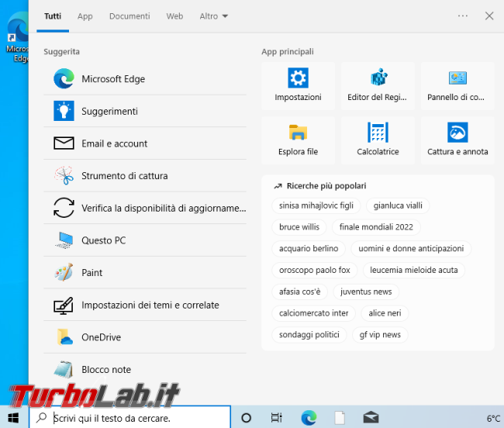Image resolution: width=504 pixels, height=428 pixels.
Task: Open Impostazioni gear tile
Action: 298,86
